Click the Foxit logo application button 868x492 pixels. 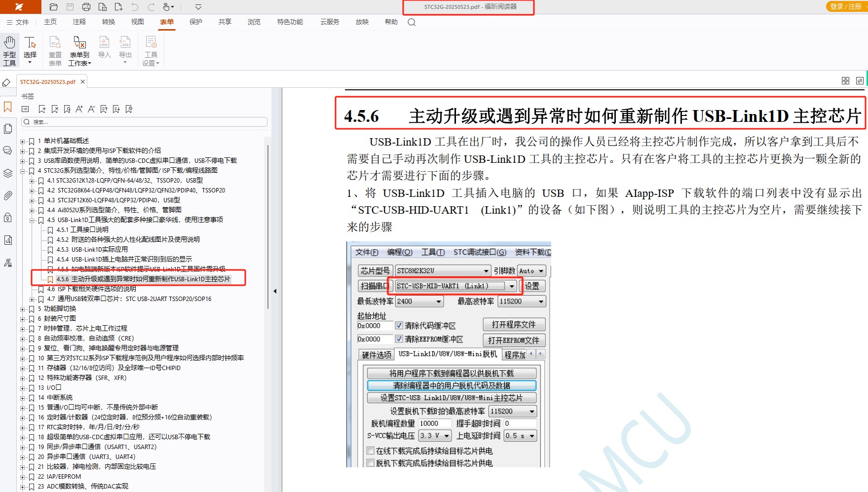click(20, 7)
